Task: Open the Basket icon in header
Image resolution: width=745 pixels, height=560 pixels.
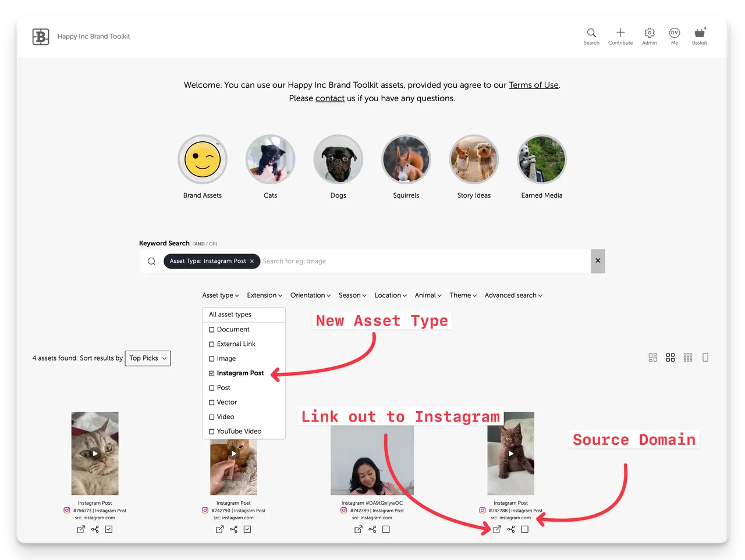Action: click(700, 34)
